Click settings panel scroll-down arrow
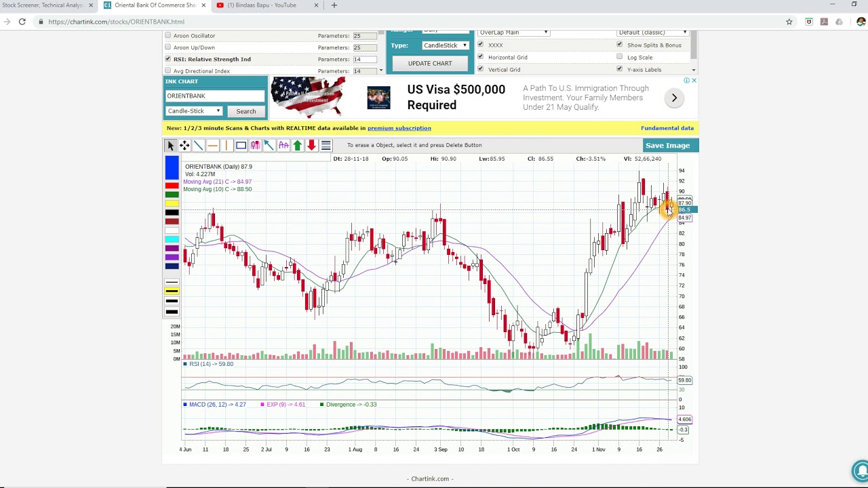The width and height of the screenshot is (868, 488). click(x=694, y=70)
